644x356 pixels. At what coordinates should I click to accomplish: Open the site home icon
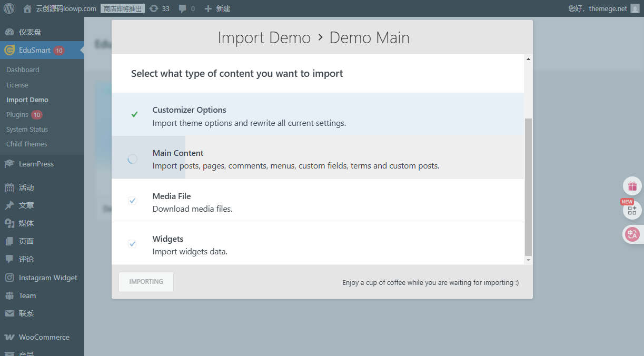pos(27,8)
